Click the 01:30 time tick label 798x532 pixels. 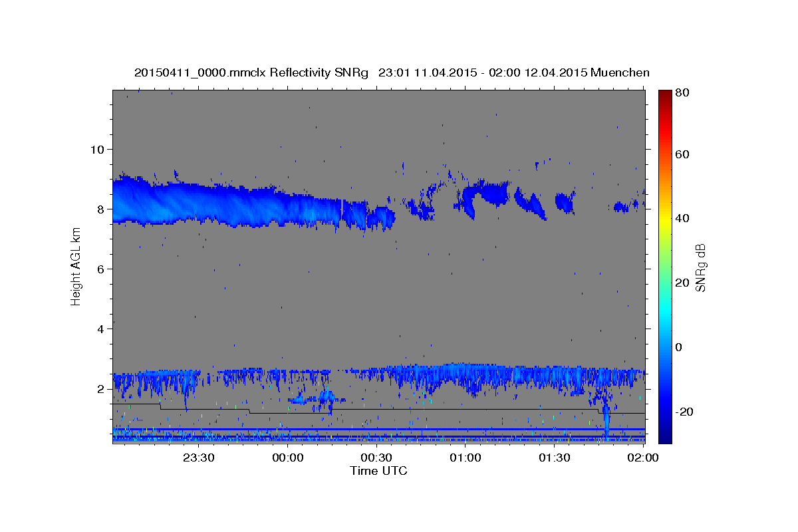coord(554,458)
